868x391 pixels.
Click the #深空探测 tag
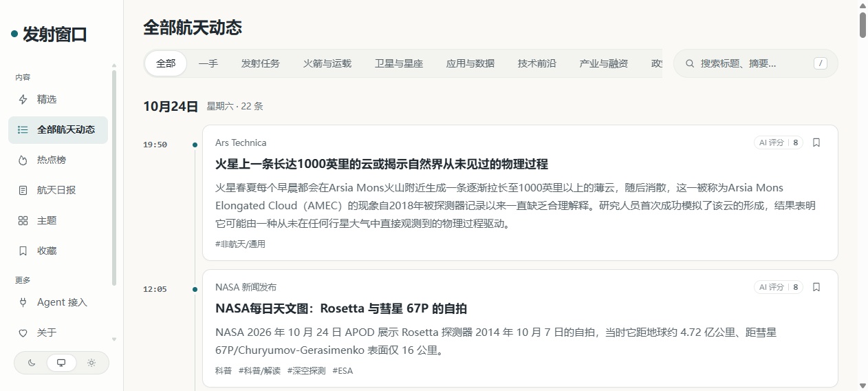click(x=306, y=370)
